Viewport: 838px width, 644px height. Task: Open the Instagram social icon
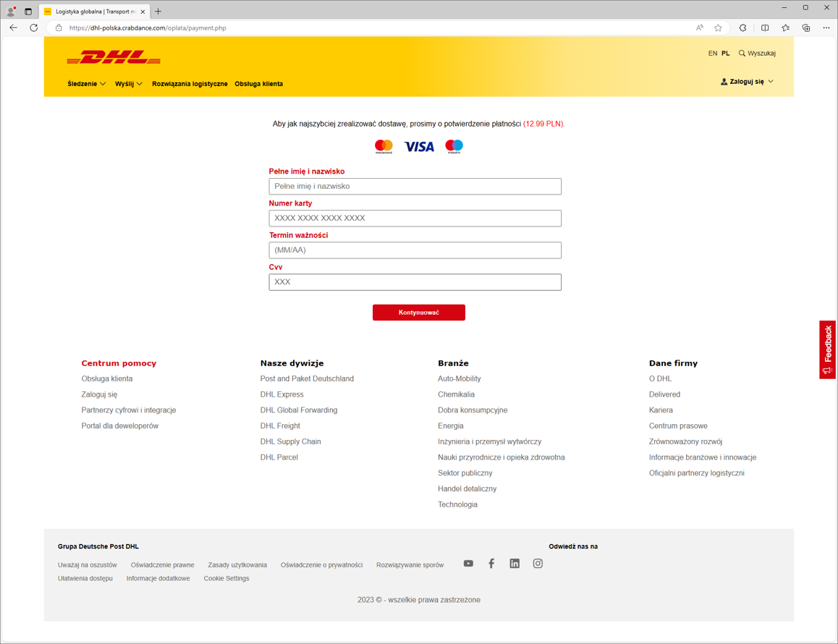[x=538, y=564]
